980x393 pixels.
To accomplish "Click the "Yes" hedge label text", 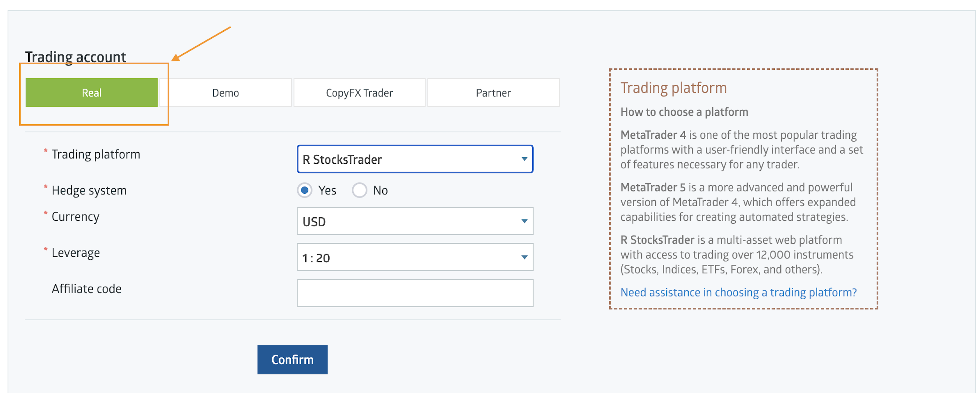I will (327, 190).
